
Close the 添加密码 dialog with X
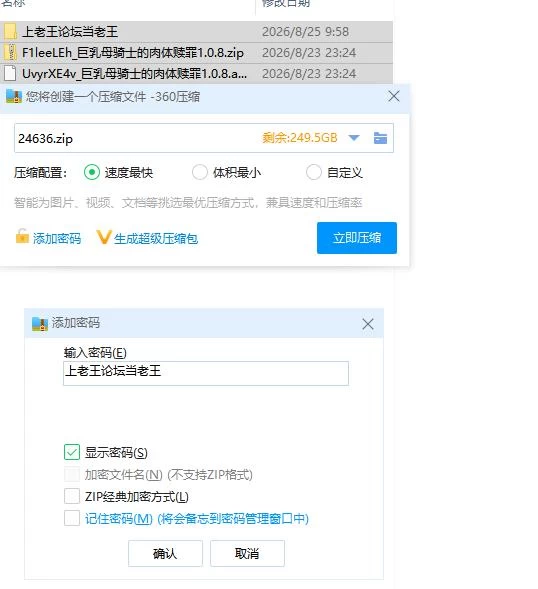coord(368,324)
